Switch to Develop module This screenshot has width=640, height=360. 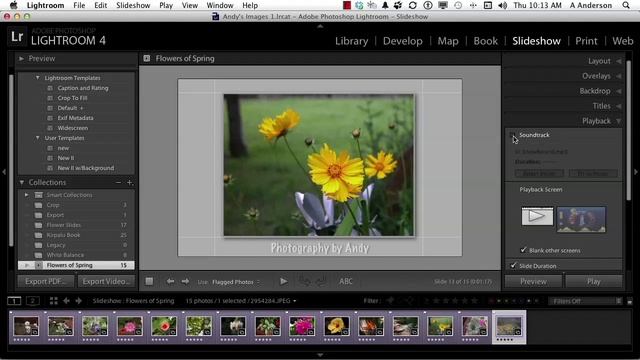click(402, 41)
